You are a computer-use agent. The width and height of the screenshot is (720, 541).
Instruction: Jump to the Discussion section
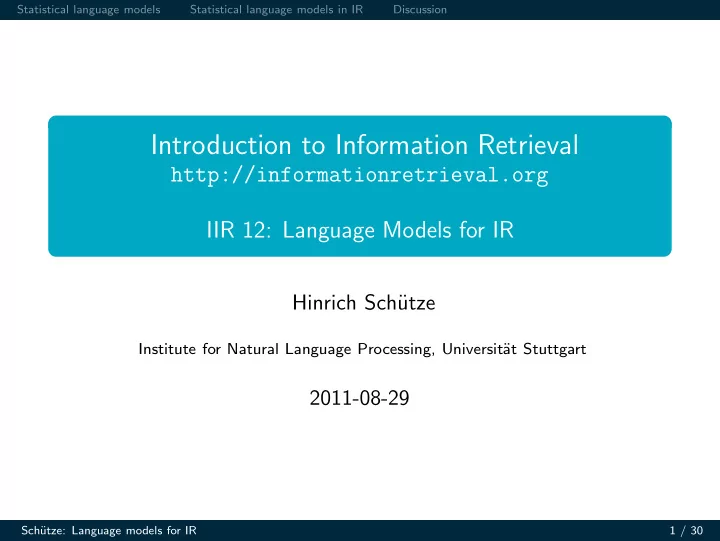click(x=420, y=10)
